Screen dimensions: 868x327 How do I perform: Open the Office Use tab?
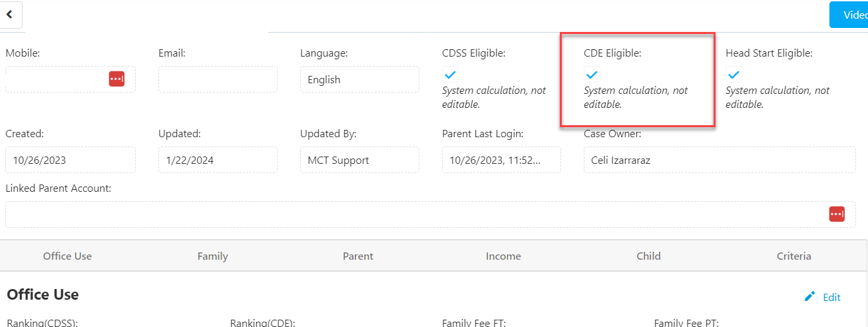pos(67,256)
